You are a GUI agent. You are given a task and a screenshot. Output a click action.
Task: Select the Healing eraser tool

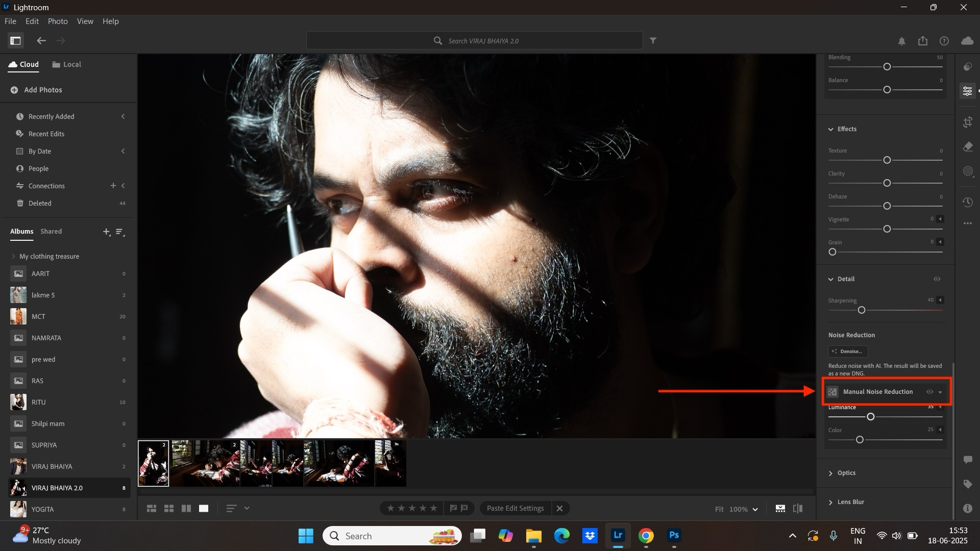tap(968, 147)
